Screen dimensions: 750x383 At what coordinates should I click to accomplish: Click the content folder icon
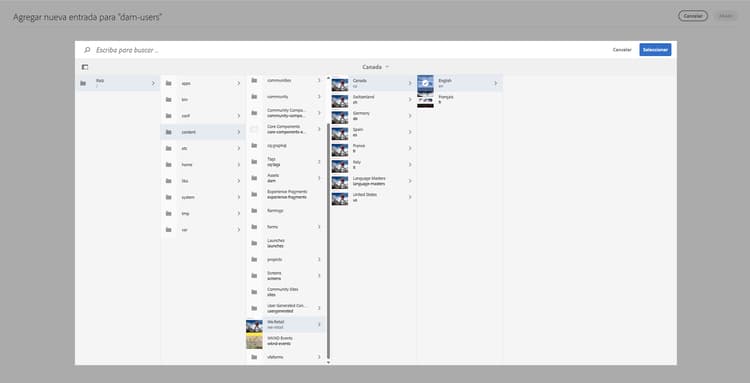click(168, 132)
